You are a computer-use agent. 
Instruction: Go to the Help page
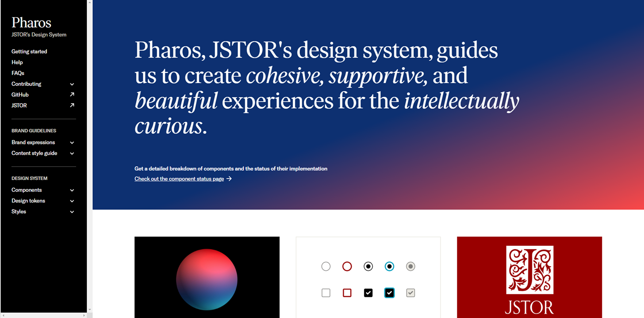click(x=17, y=62)
